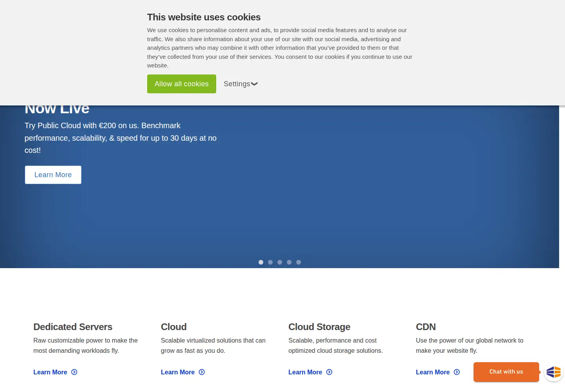Select the third carousel slide dot
The width and height of the screenshot is (565, 392).
coord(280,262)
